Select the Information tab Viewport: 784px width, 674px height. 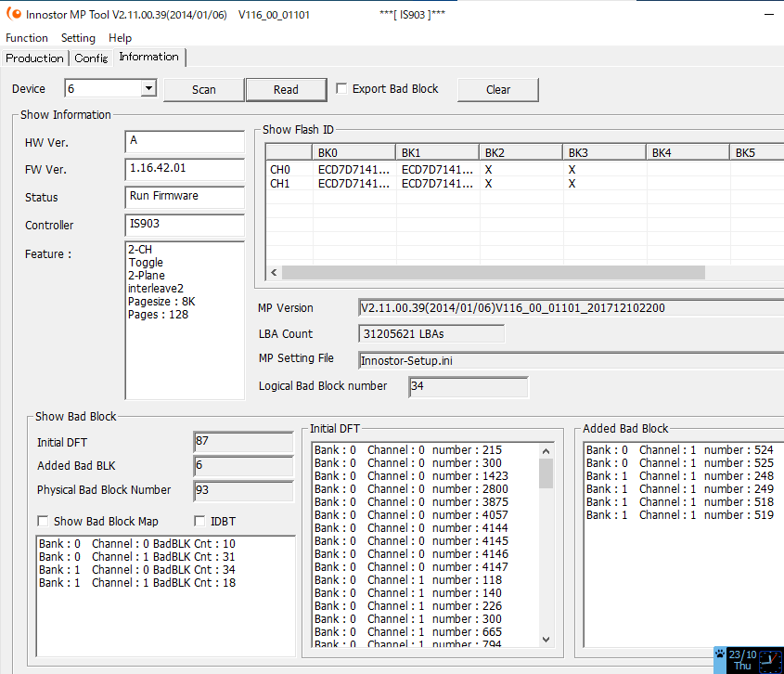click(149, 57)
